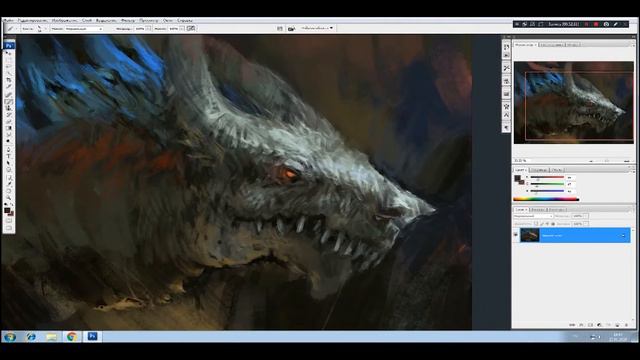This screenshot has width=640, height=360.
Task: Open Windows Explorer from the taskbar
Action: 51,336
